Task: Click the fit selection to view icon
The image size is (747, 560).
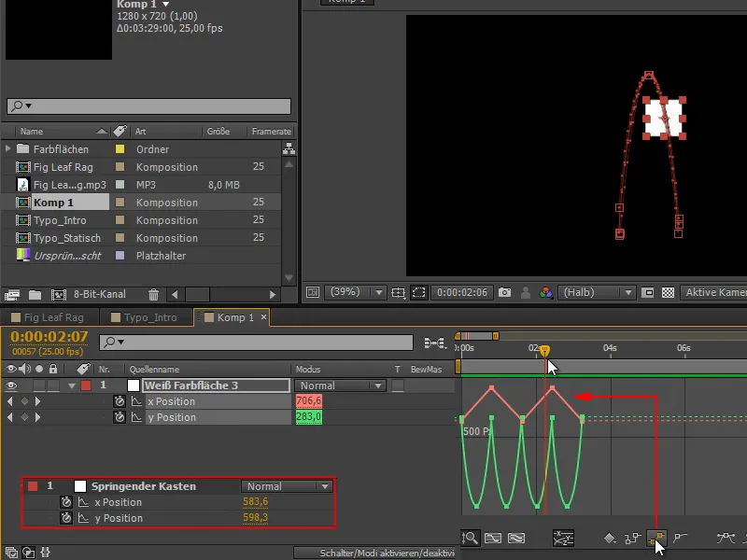Action: pos(493,539)
